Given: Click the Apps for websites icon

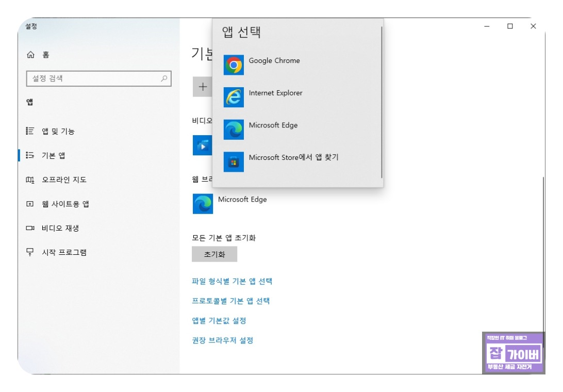Looking at the screenshot, I should point(30,204).
